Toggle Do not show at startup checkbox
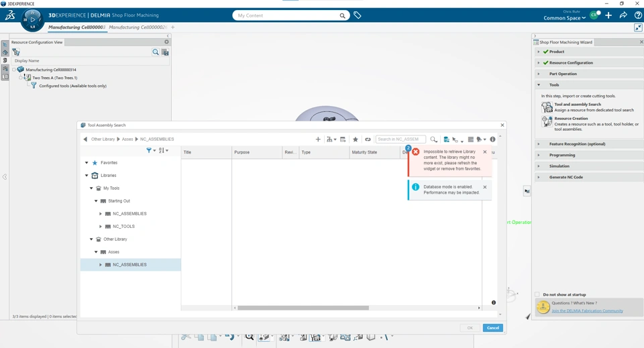This screenshot has width=644, height=348. pos(537,294)
